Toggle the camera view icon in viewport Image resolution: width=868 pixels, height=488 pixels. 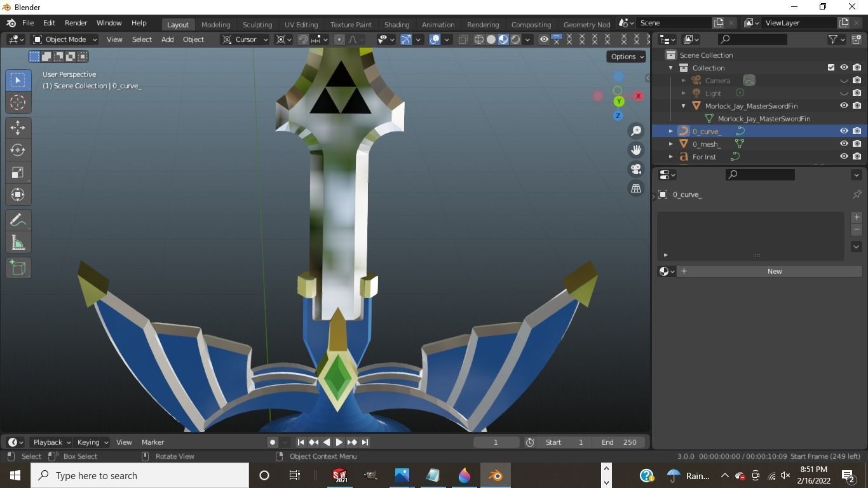click(x=636, y=169)
